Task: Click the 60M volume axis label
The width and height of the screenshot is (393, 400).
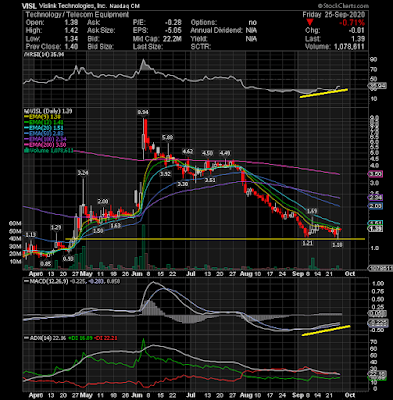Action: click(15, 223)
